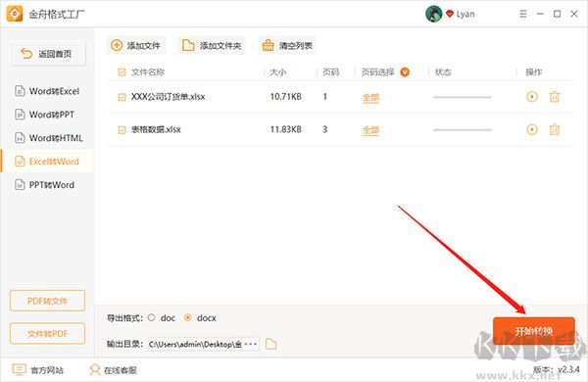The height and width of the screenshot is (382, 588).
Task: Select docx export format radio
Action: click(x=187, y=317)
